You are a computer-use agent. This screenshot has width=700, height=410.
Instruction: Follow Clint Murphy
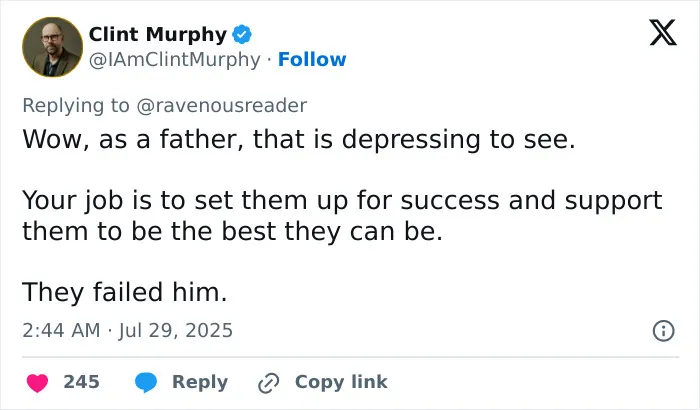pos(312,59)
